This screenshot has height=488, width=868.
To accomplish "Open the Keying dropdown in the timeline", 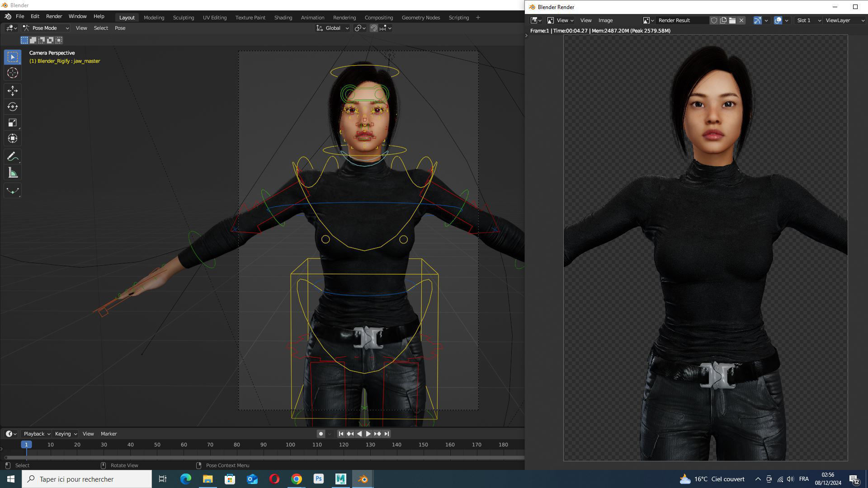I will [66, 434].
